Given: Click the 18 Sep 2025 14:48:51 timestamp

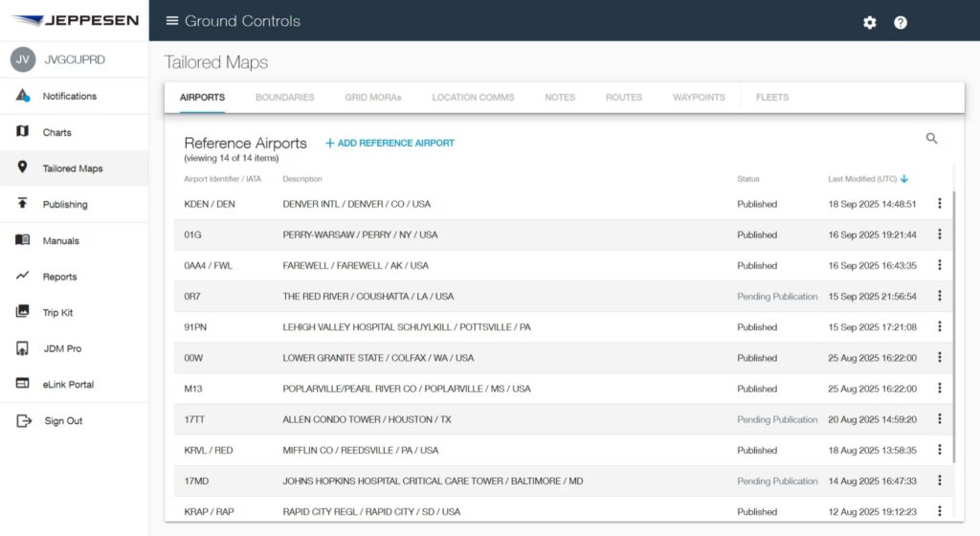Looking at the screenshot, I should click(x=872, y=204).
